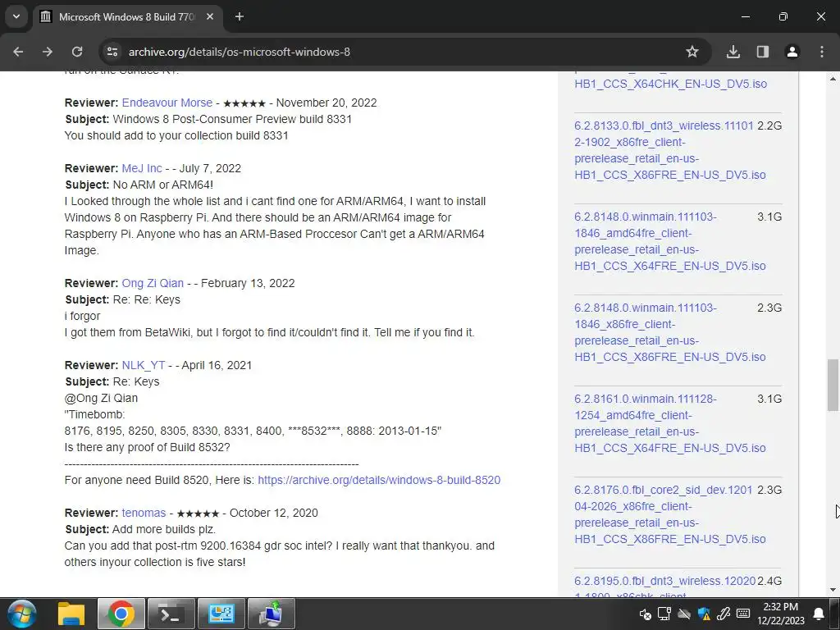The width and height of the screenshot is (840, 630).
Task: Click the cloud sync tray icon
Action: (x=684, y=614)
